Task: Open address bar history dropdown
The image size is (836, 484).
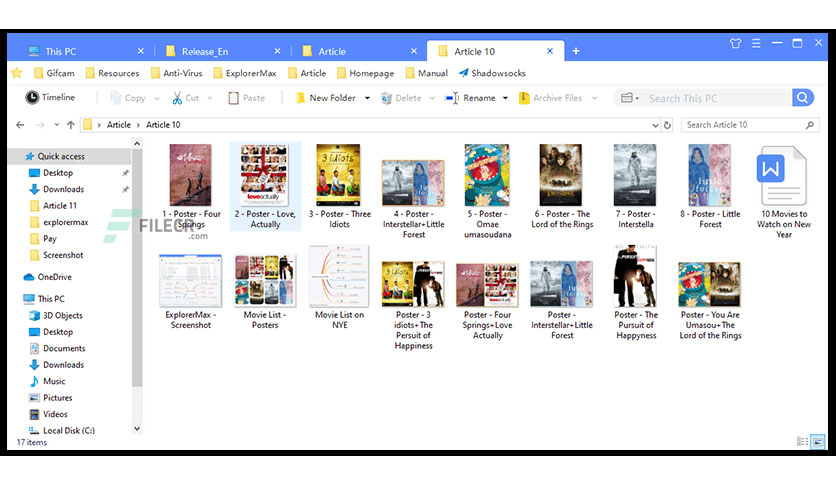Action: (655, 125)
